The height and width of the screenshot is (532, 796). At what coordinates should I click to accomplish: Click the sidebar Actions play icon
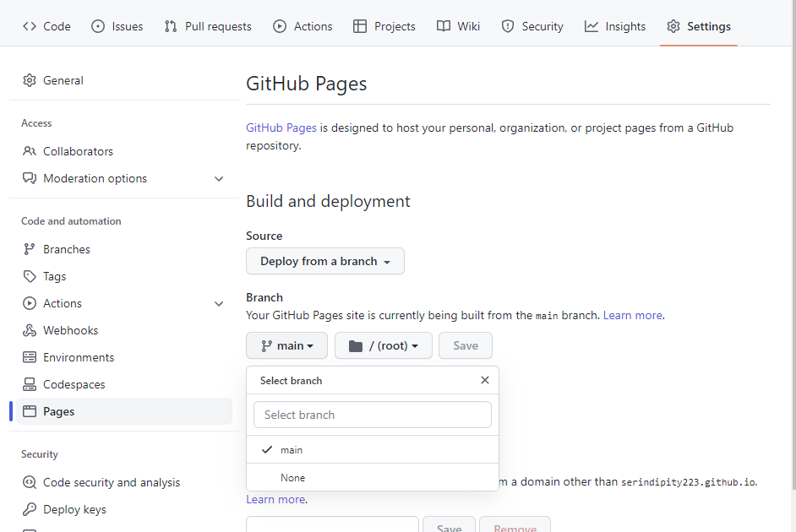point(30,303)
